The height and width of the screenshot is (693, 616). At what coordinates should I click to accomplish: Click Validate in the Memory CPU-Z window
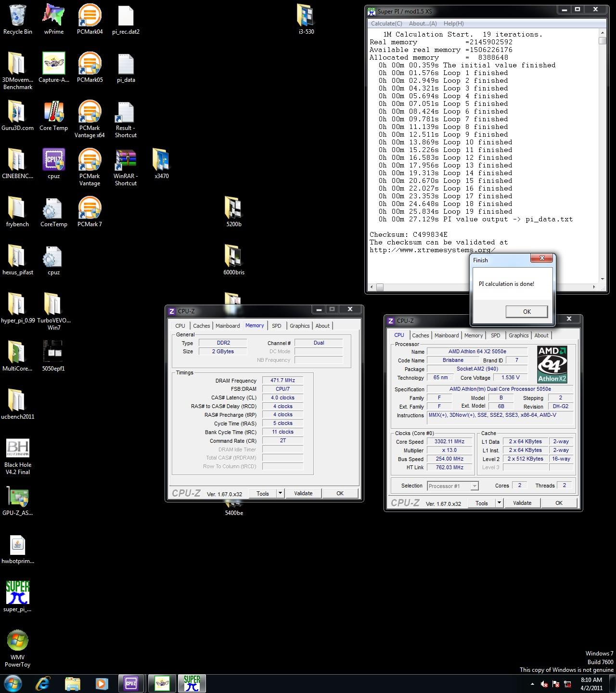[x=303, y=493]
